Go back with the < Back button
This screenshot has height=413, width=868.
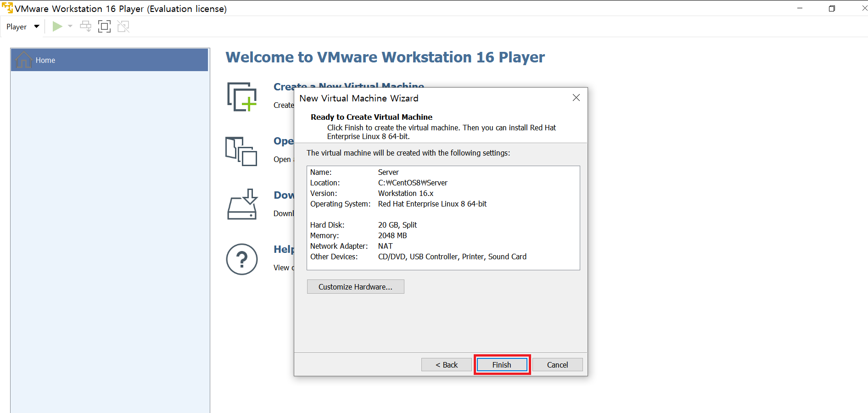coord(447,365)
